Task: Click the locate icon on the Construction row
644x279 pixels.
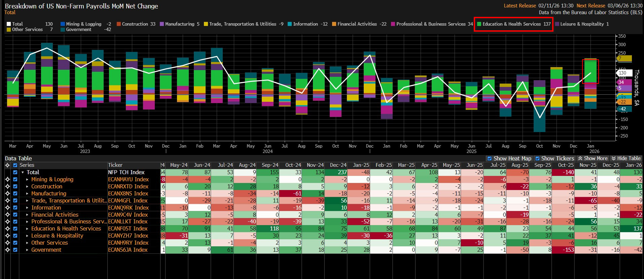Action: 7,187
